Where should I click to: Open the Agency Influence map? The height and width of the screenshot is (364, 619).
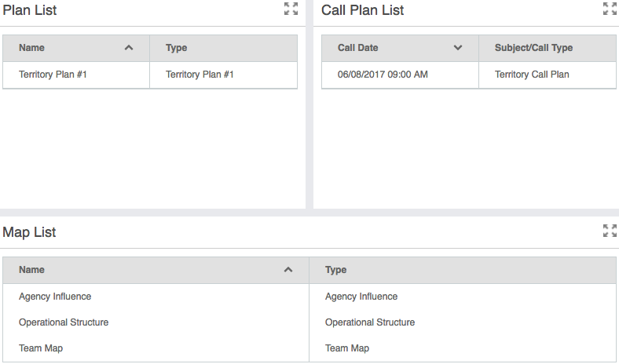tap(55, 297)
